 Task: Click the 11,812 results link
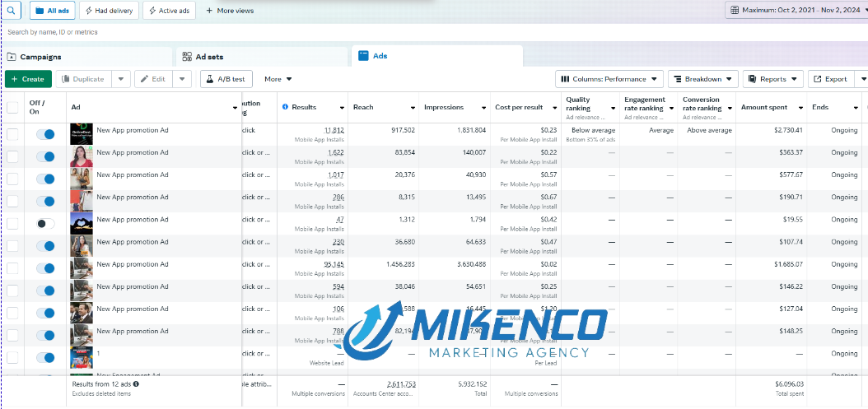click(x=334, y=131)
